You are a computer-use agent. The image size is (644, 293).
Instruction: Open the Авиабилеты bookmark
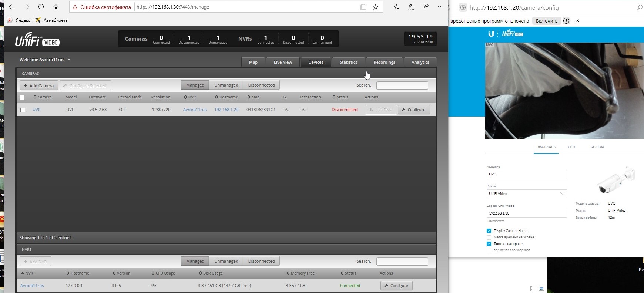pyautogui.click(x=52, y=20)
